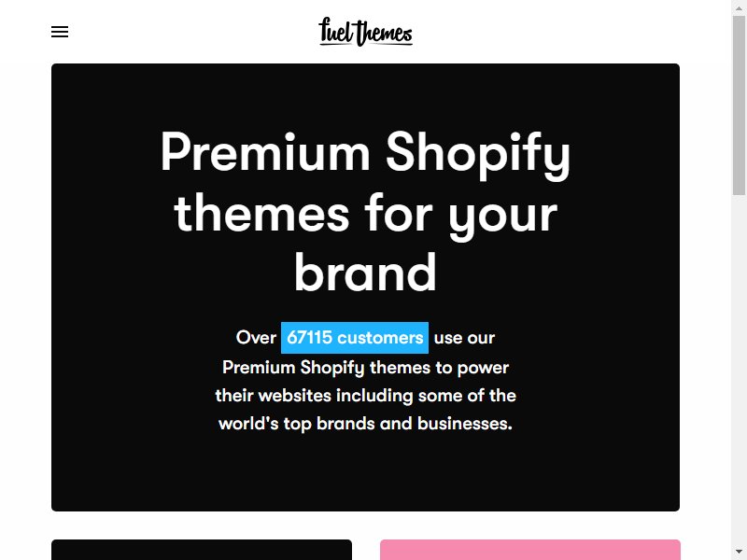
Task: Select the black card below the hero
Action: 202,550
